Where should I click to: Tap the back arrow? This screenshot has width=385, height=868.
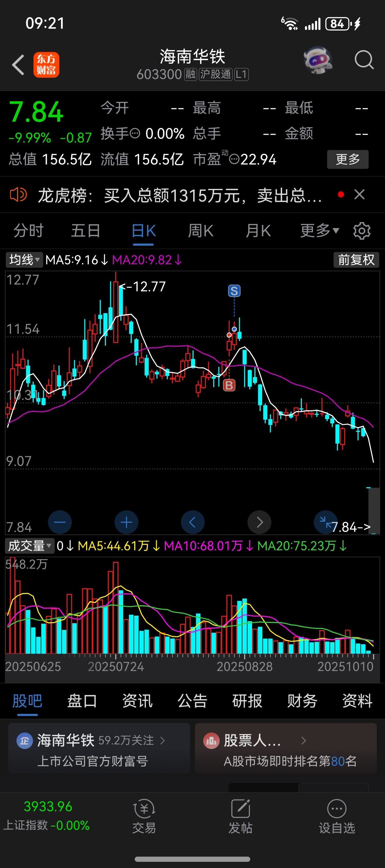[x=18, y=65]
